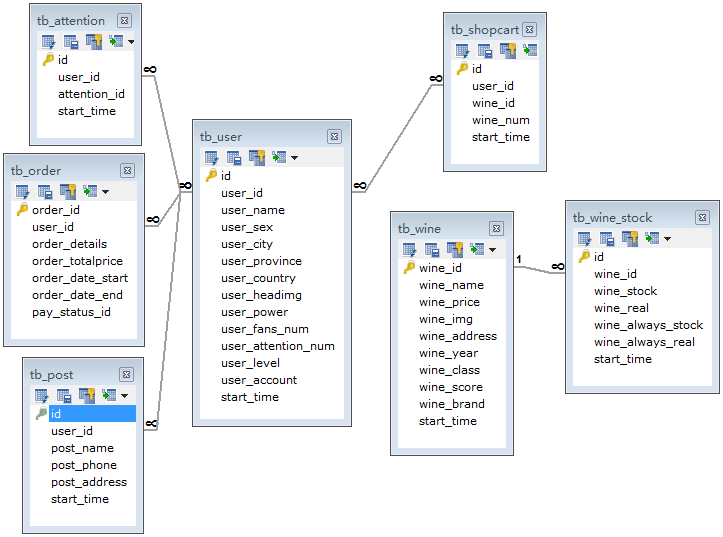Click the table-index icon in tb_wine toolbar
This screenshot has width=723, height=537.
tap(432, 250)
